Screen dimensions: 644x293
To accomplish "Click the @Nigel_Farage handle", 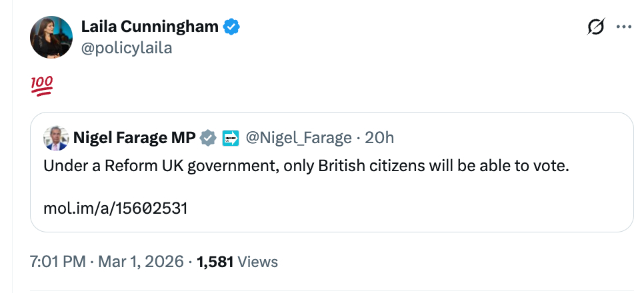I will 298,138.
